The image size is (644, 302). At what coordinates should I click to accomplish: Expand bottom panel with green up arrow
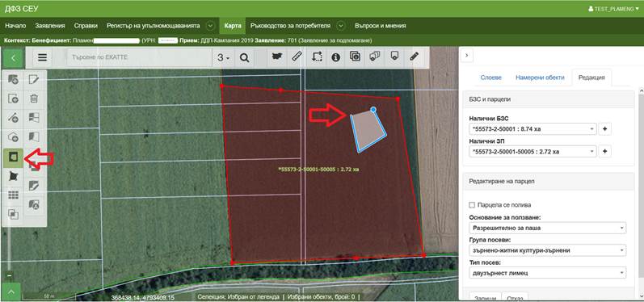point(12,292)
